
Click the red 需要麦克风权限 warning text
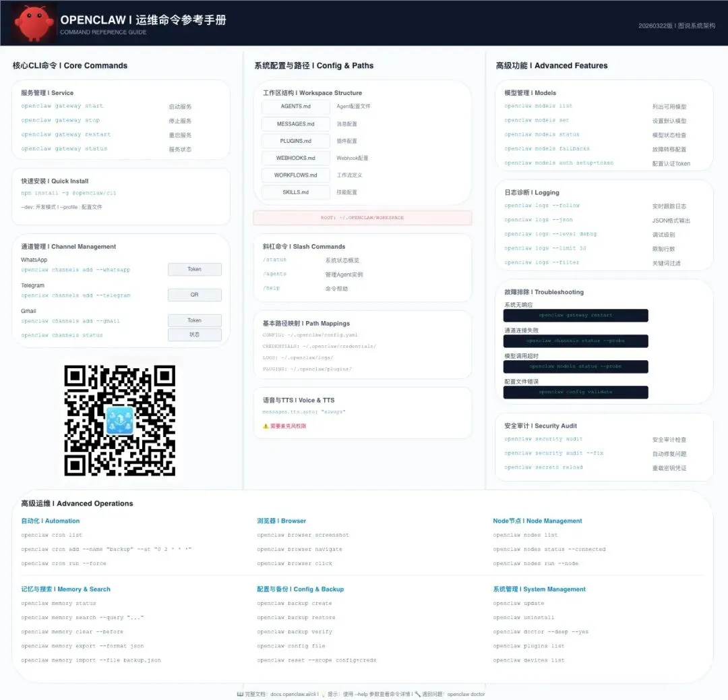click(289, 426)
